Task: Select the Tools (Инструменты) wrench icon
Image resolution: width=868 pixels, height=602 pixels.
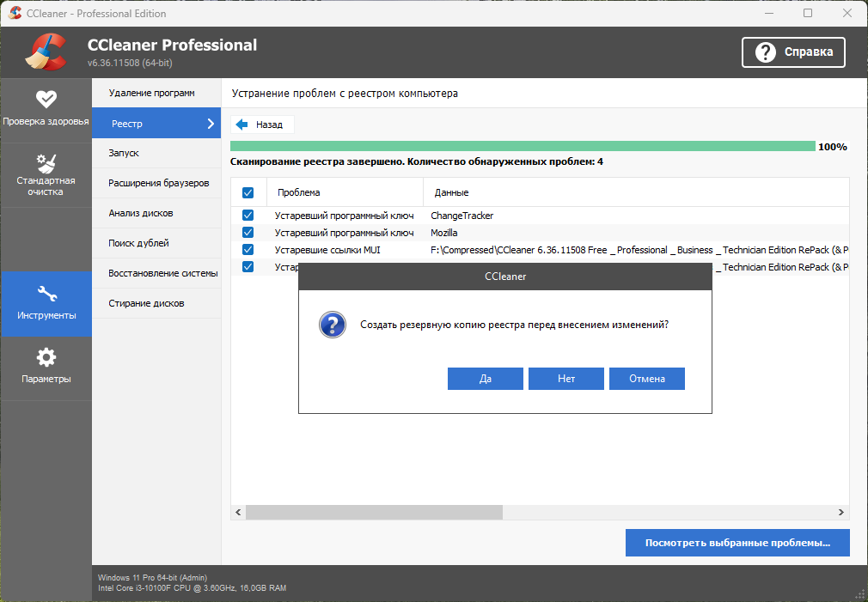Action: tap(46, 293)
